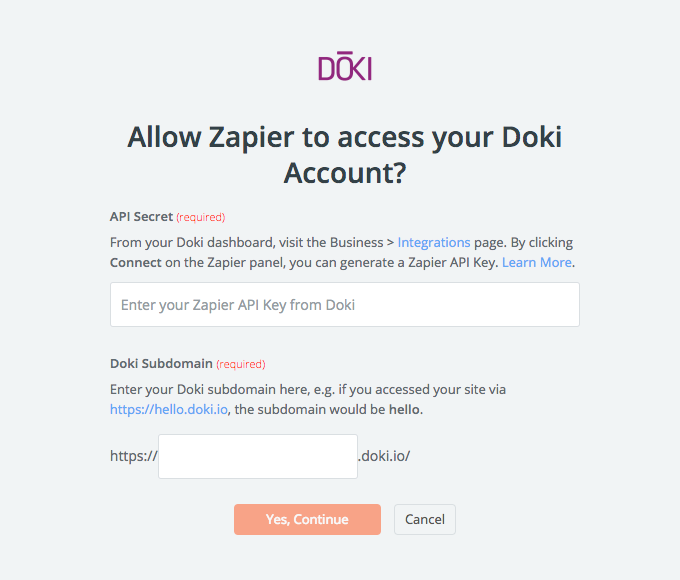Click the bold word hello in subdomain help

coord(404,409)
